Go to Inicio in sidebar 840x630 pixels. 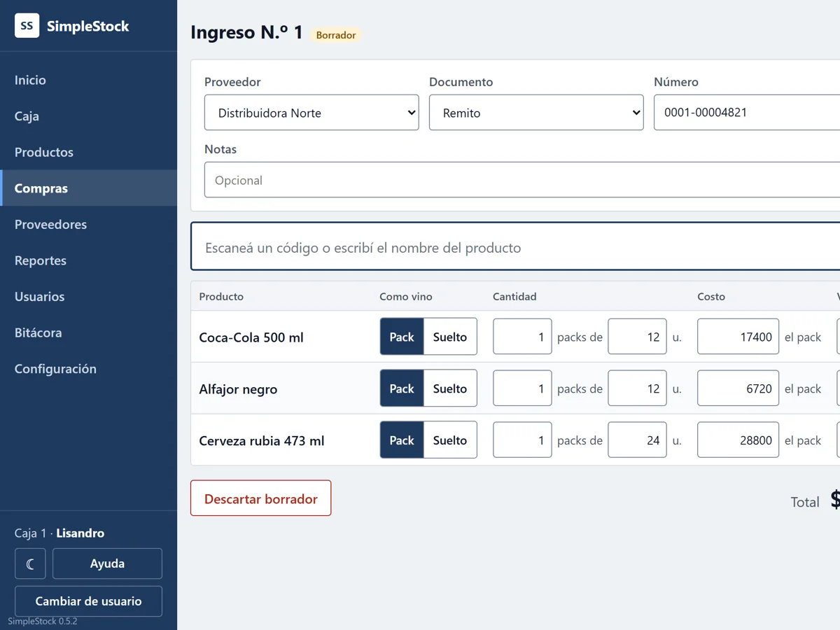(89, 80)
